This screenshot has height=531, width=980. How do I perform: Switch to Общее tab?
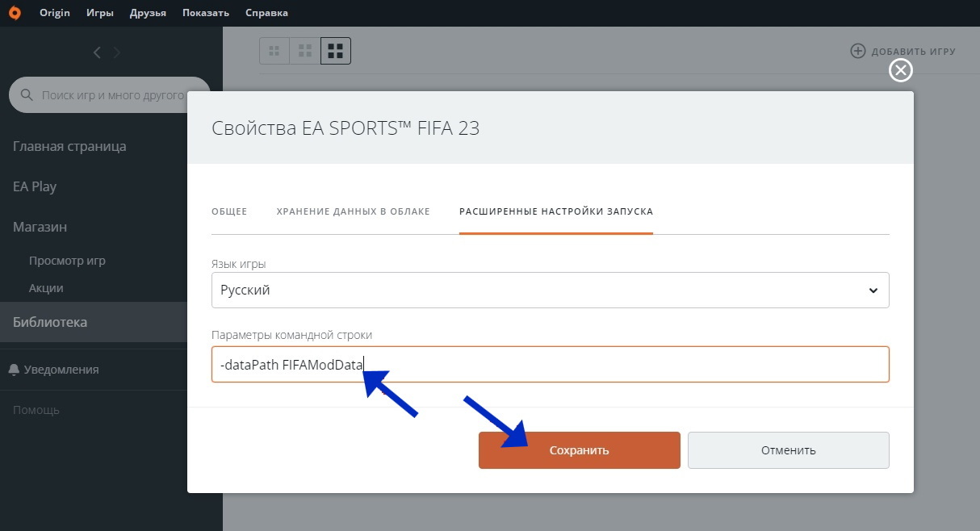tap(229, 211)
